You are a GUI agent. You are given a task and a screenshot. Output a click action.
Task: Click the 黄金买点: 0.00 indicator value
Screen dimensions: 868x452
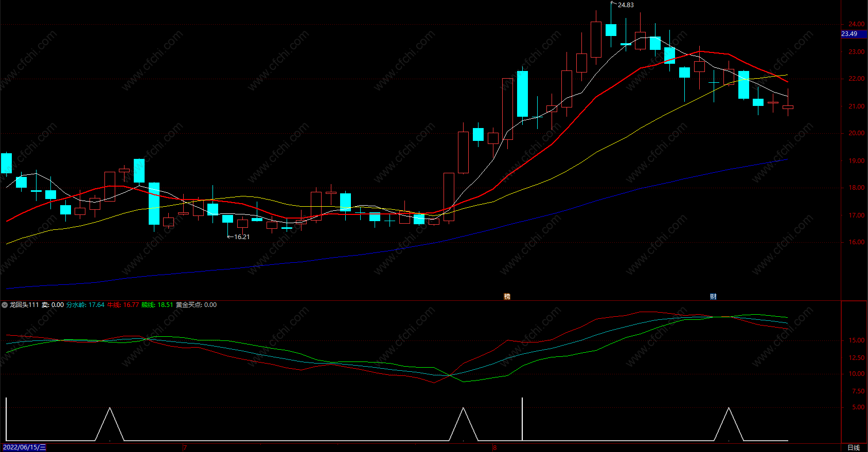(196, 305)
